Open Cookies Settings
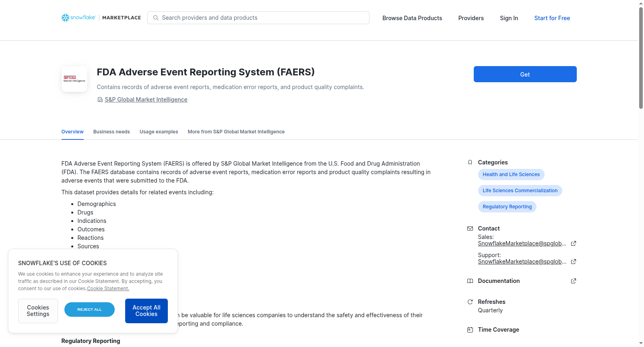The image size is (644, 347). coord(38,311)
